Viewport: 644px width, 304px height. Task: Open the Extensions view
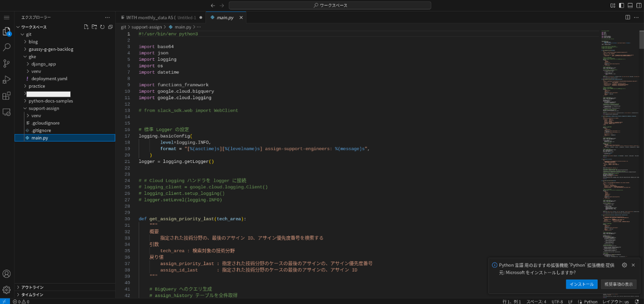6,96
